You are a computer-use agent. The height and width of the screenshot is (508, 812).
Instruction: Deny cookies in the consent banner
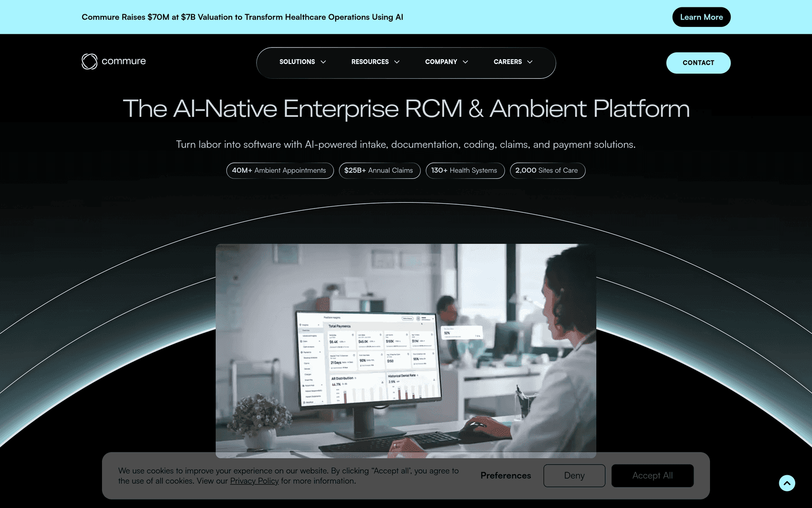[574, 476]
